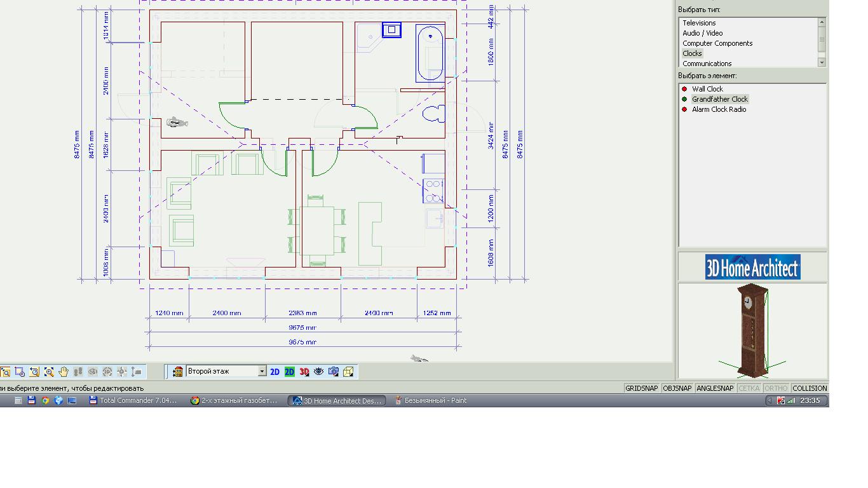The width and height of the screenshot is (868, 488).
Task: Toggle ANGLESNAP mode
Action: [x=714, y=388]
